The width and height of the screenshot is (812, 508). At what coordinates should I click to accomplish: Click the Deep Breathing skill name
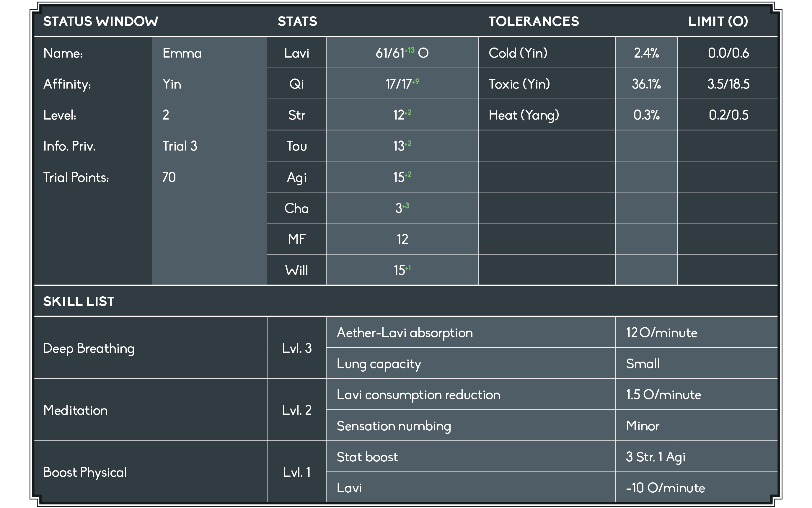89,348
